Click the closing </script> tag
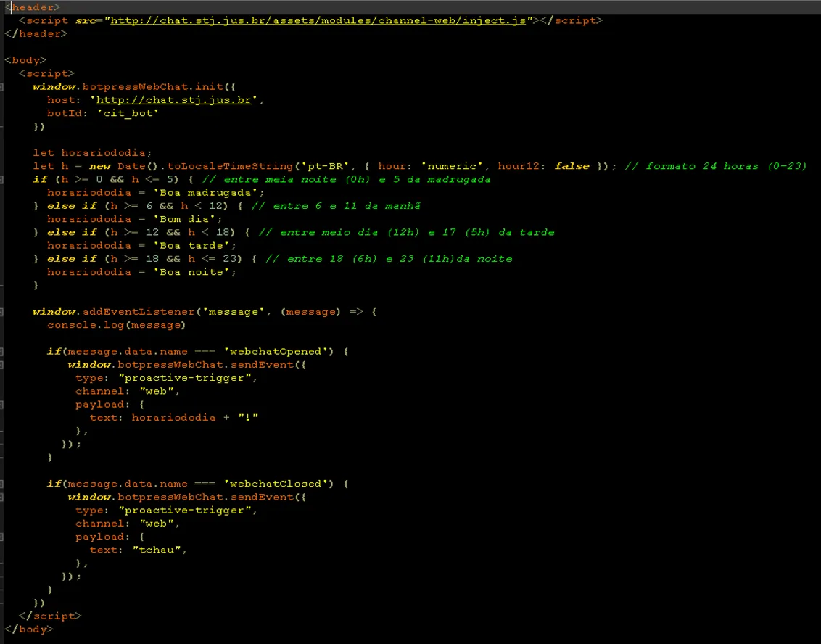This screenshot has width=821, height=644. point(50,616)
